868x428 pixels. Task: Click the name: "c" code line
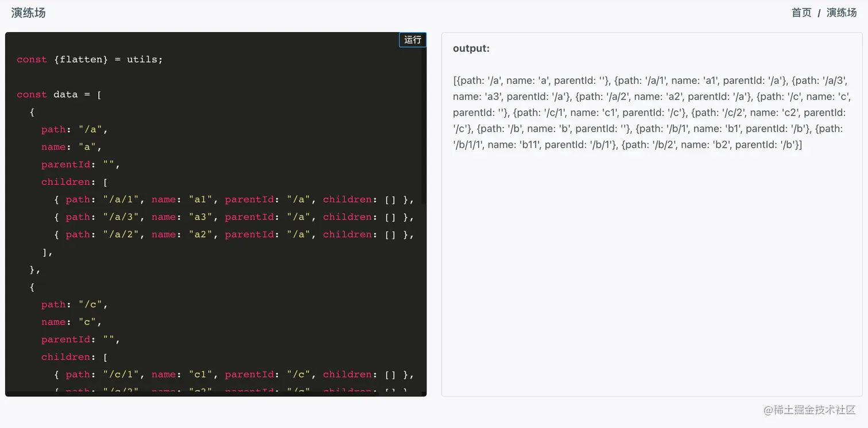pos(71,322)
